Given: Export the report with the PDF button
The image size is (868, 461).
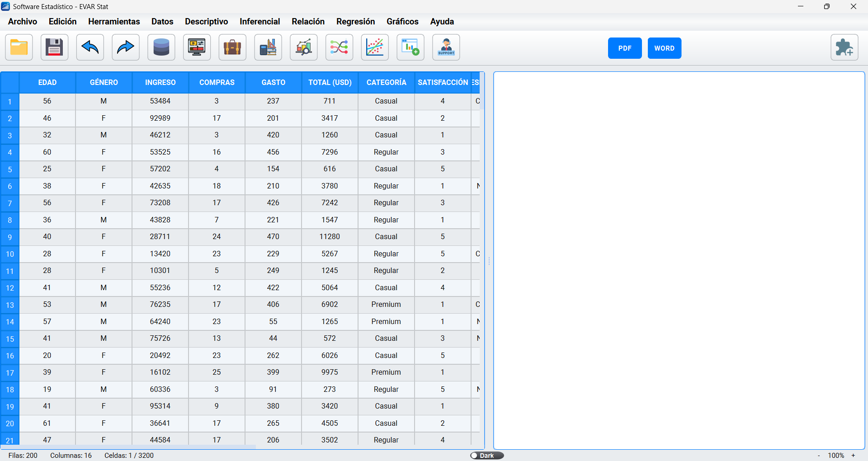Looking at the screenshot, I should [624, 48].
